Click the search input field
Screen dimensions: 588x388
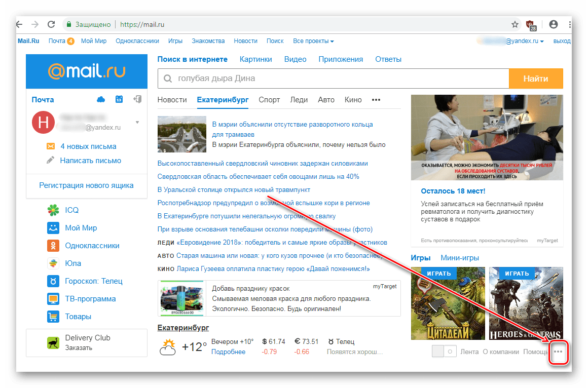click(x=333, y=79)
